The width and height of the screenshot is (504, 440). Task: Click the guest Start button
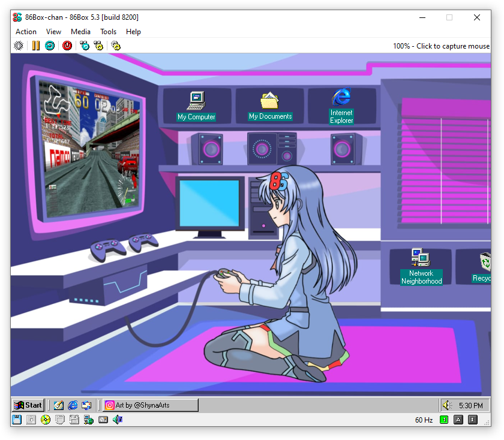click(28, 405)
